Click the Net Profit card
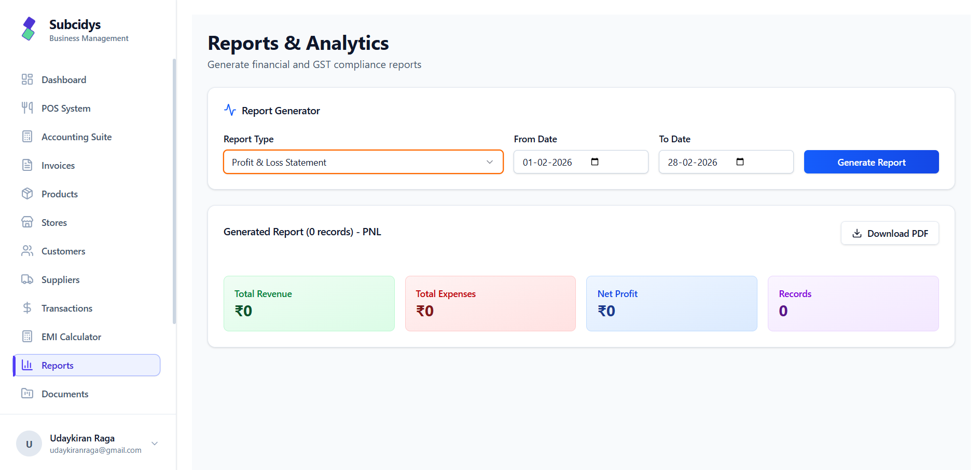 (671, 303)
